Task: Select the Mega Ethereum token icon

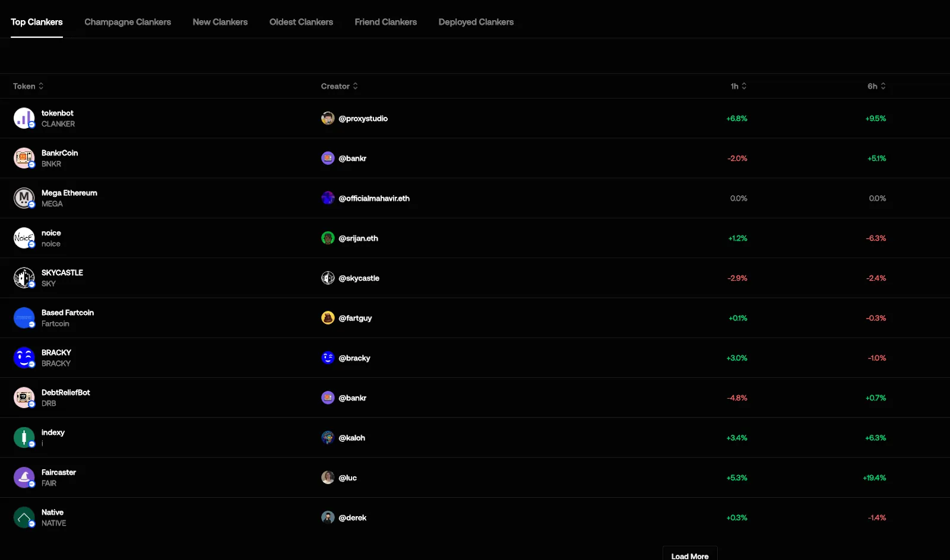Action: (x=24, y=198)
